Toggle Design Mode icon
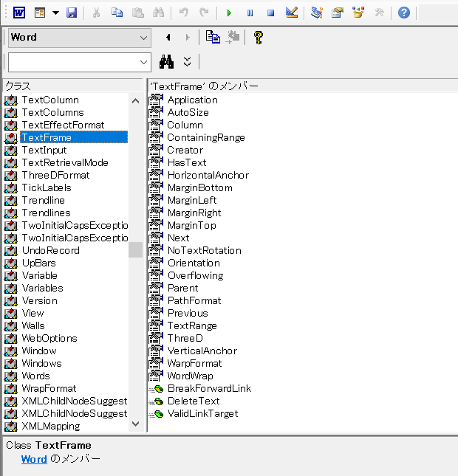458x476 pixels. coord(292,13)
